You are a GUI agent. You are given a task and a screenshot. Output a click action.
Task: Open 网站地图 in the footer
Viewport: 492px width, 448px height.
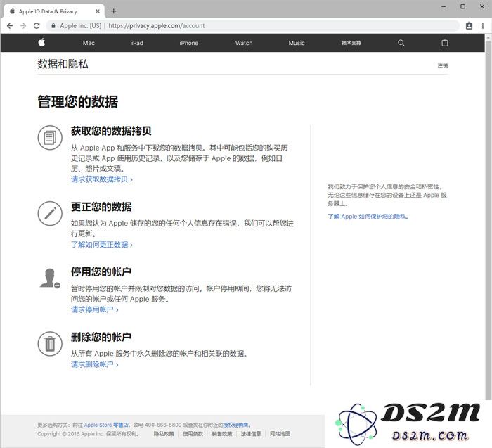click(280, 433)
